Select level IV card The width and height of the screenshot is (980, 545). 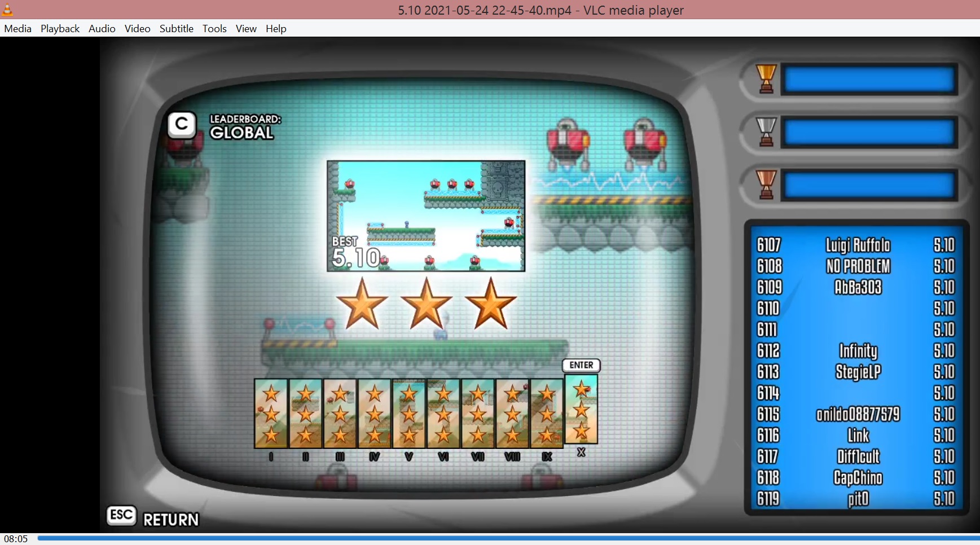pos(374,414)
